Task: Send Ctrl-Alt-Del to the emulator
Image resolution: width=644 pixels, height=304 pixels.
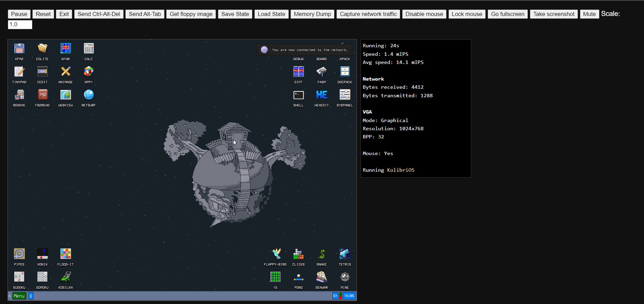Action: [x=99, y=14]
